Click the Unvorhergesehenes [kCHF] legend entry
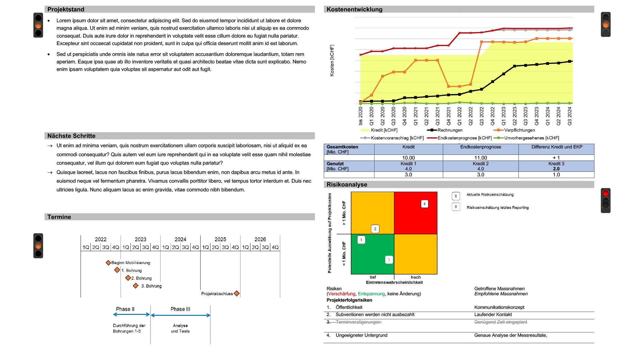 pos(526,138)
